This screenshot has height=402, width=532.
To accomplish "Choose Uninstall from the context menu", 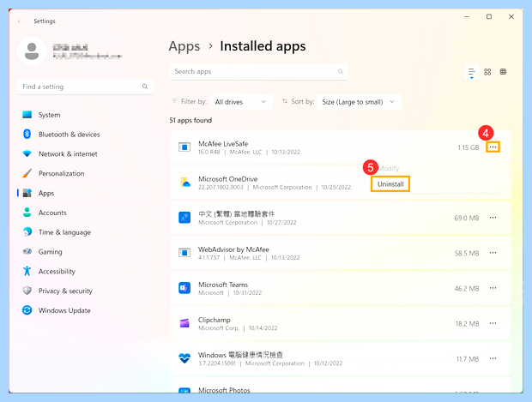I will click(x=390, y=184).
